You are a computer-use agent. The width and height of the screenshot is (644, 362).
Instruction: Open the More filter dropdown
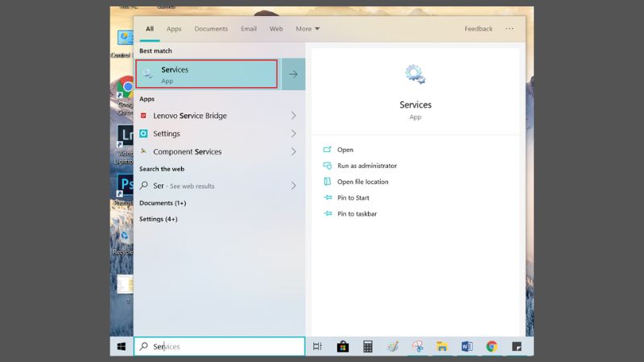(x=308, y=29)
